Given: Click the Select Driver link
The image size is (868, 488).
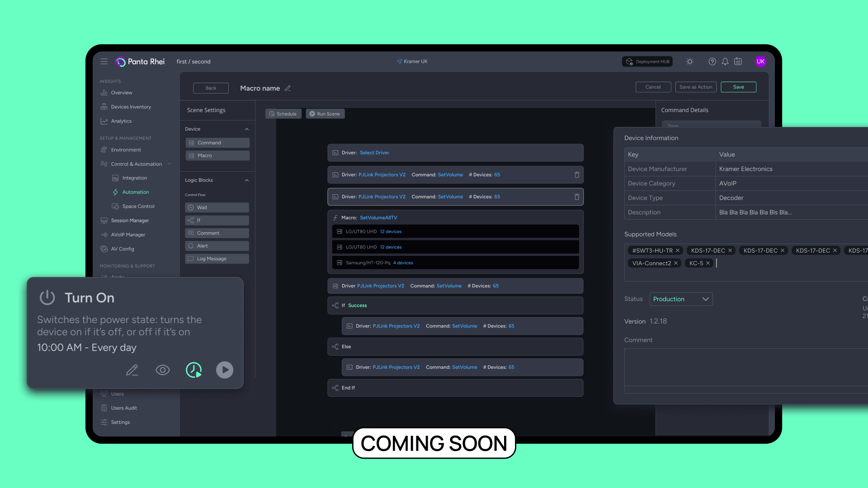Looking at the screenshot, I should [x=374, y=153].
